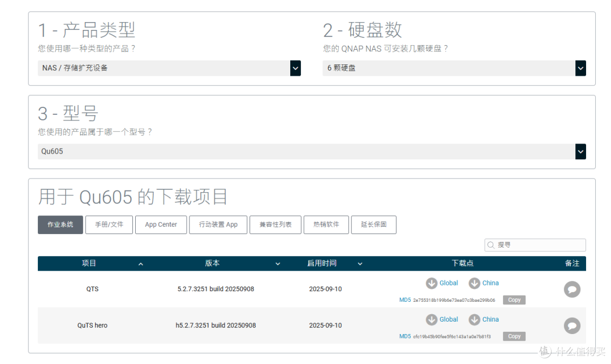Screen dimensions: 611x364
Task: Open the China link in QuTS hero row
Action: (490, 319)
